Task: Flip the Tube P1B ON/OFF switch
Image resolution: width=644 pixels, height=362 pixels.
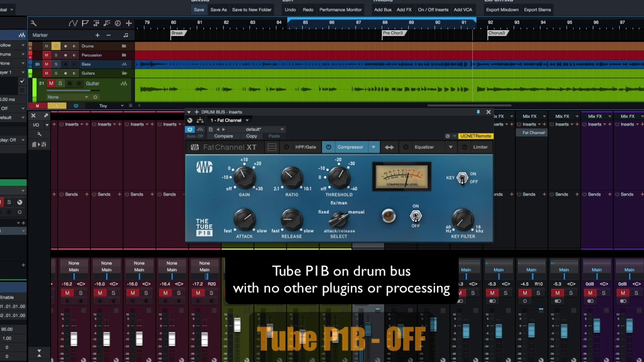Action: point(416,216)
